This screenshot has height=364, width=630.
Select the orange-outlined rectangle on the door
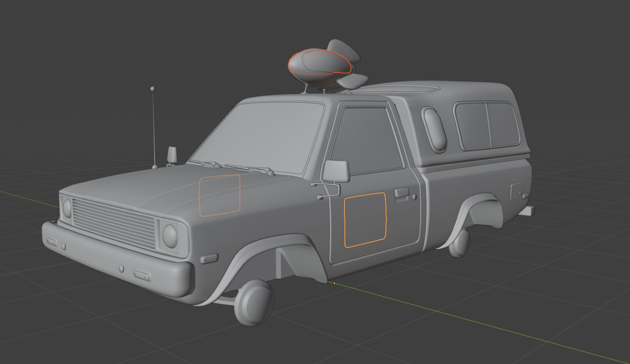click(365, 220)
